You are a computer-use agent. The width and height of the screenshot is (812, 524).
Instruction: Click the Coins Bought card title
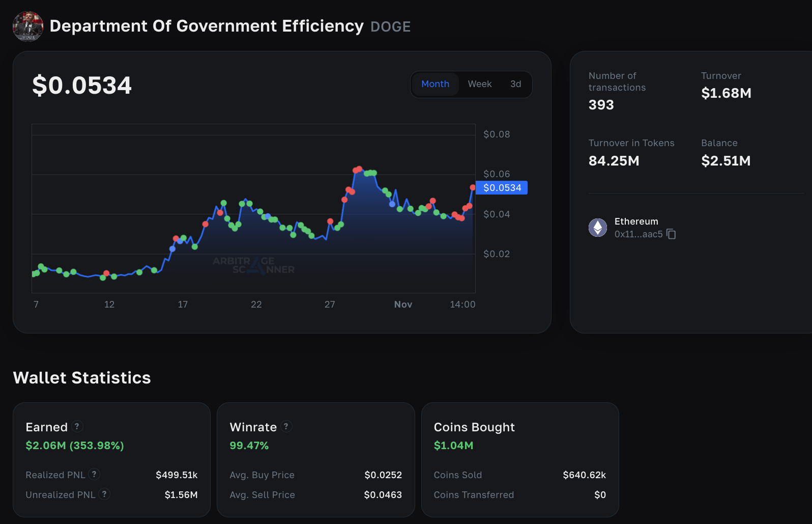coord(474,427)
